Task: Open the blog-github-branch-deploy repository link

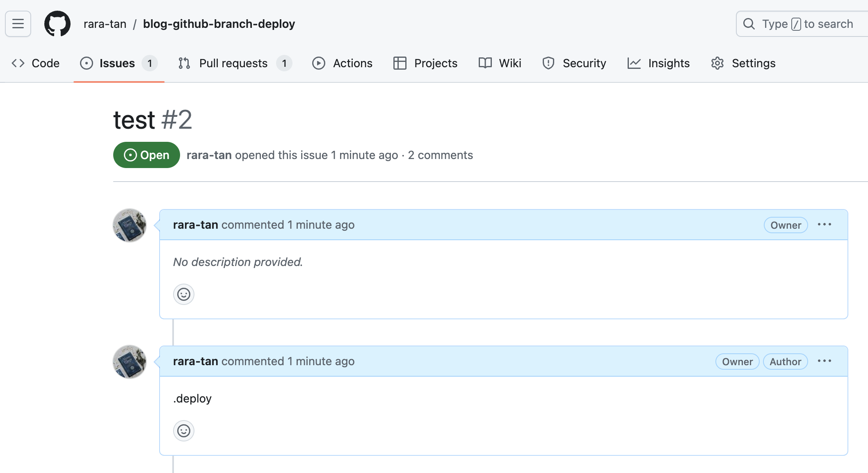Action: click(x=219, y=23)
